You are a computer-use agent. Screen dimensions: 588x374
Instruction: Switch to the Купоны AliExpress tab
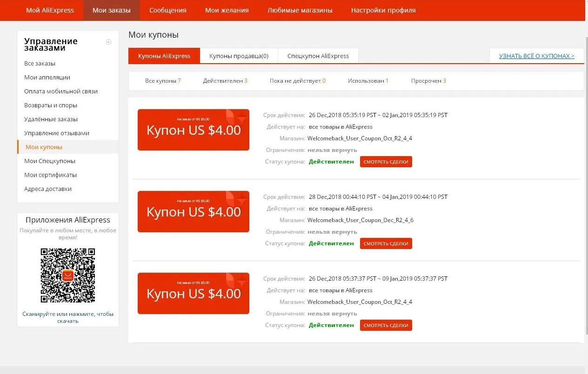(x=164, y=56)
